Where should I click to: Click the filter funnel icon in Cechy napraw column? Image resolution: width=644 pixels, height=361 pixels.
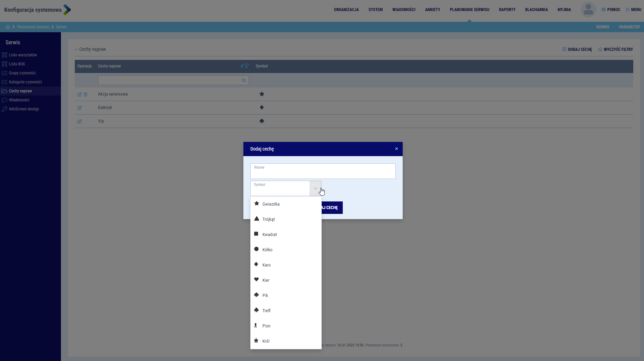coord(247,66)
